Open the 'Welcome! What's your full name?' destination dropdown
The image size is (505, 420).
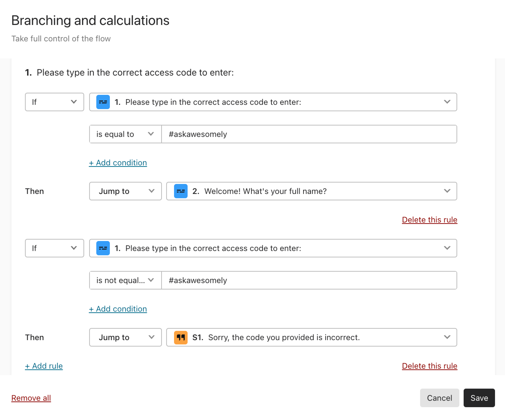[312, 191]
